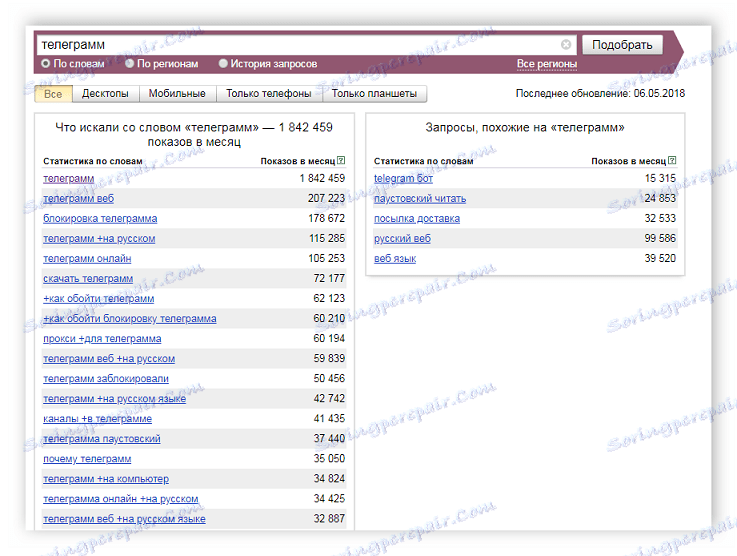The image size is (737, 556).
Task: Open help icon beside right Показов в месяц
Action: point(672,160)
